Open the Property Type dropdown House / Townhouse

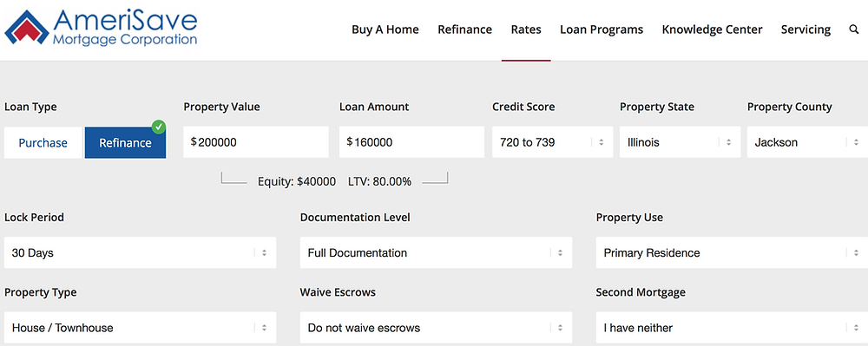click(140, 327)
